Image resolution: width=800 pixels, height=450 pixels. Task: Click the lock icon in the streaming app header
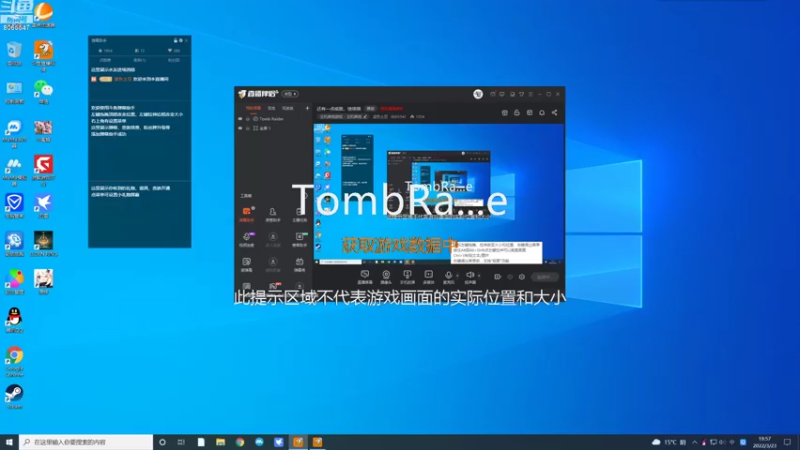point(517,113)
